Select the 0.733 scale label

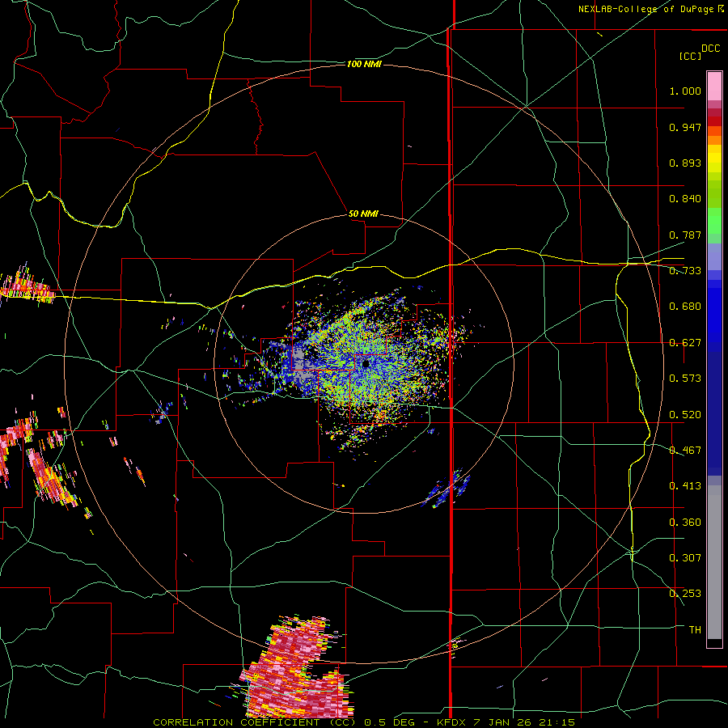coord(685,271)
